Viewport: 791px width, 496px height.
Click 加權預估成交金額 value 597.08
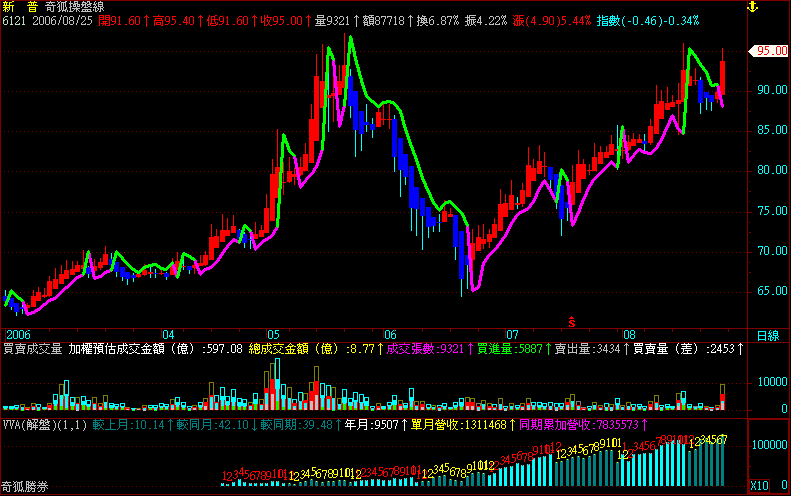(156, 349)
